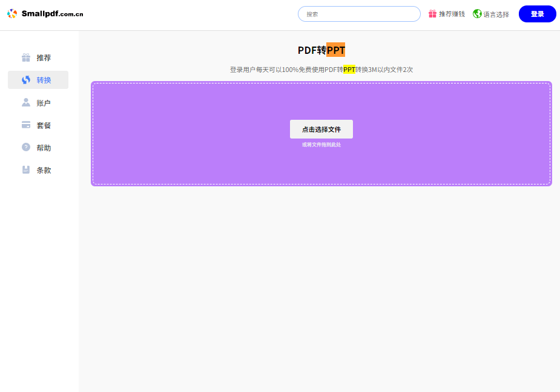This screenshot has width=560, height=392.
Task: Click the 帮助 question mark icon
Action: click(26, 147)
